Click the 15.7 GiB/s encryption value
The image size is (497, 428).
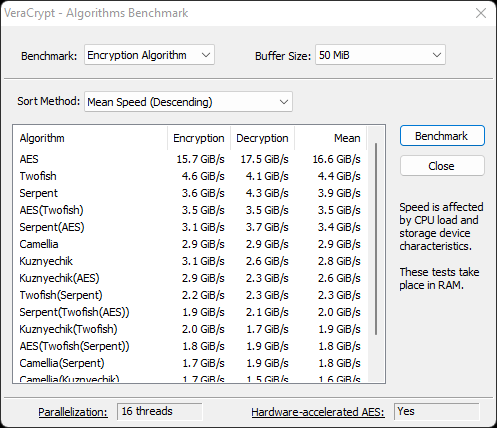200,159
